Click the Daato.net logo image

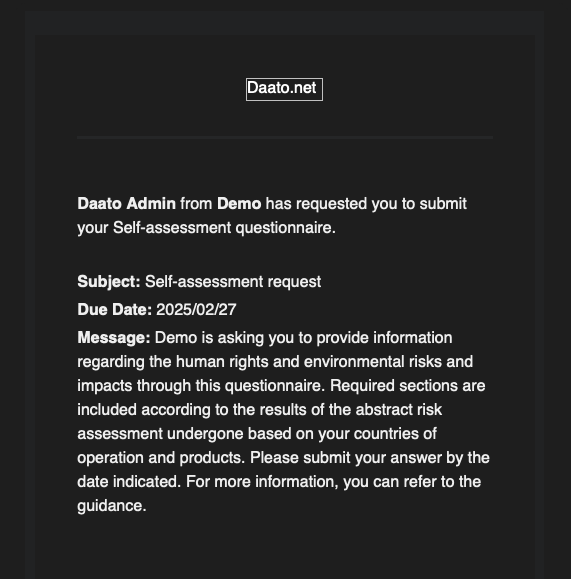click(284, 89)
